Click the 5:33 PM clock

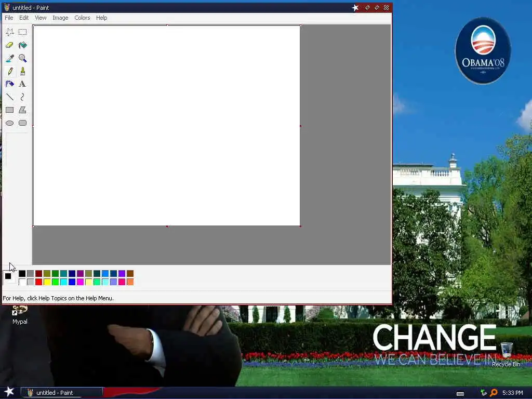coord(512,393)
